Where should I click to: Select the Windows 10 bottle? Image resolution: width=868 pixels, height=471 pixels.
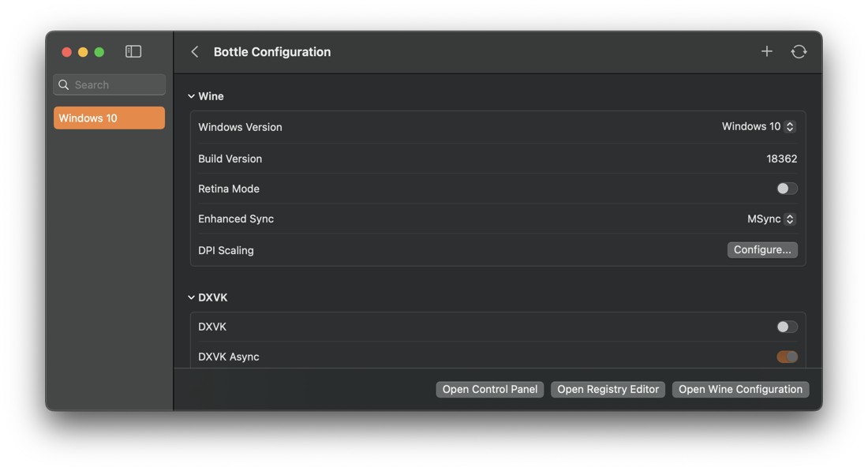[x=109, y=118]
